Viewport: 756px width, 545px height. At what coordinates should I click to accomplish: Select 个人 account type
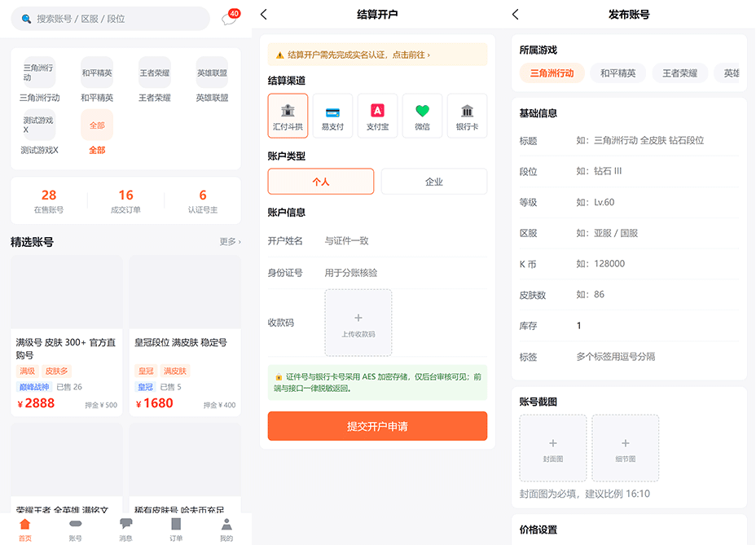pyautogui.click(x=321, y=182)
